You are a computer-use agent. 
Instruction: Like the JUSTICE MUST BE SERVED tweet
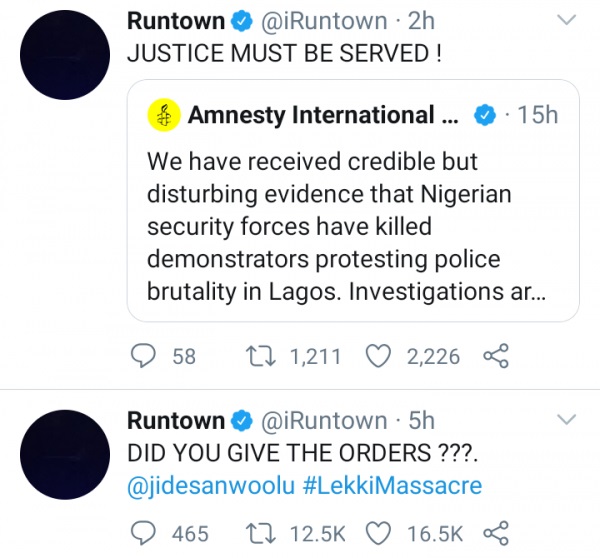click(x=377, y=356)
